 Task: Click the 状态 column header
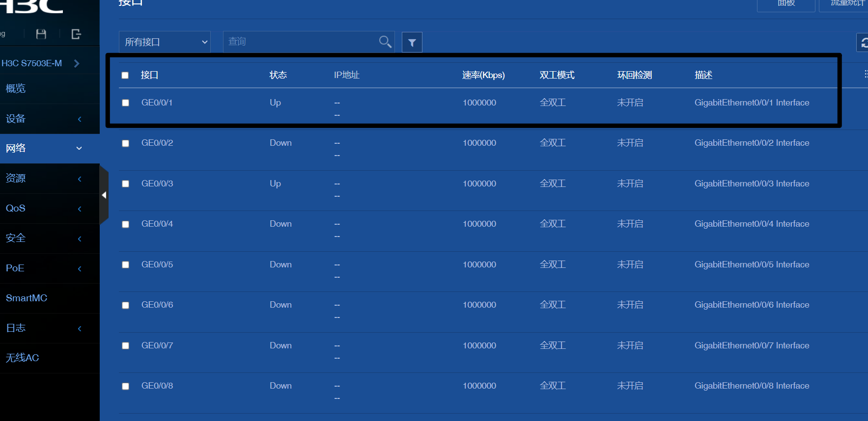pos(278,75)
